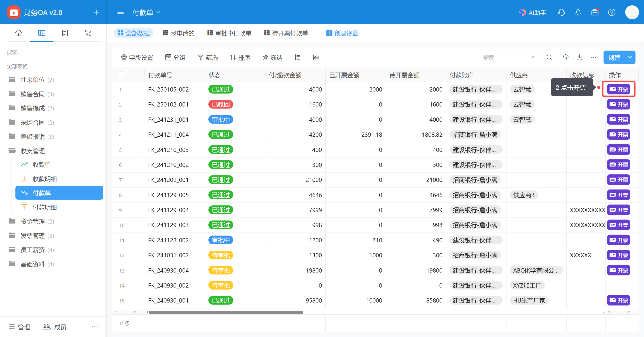Click the search magnifier icon in toolbar
Viewport: 644px width, 337px height.
549,58
